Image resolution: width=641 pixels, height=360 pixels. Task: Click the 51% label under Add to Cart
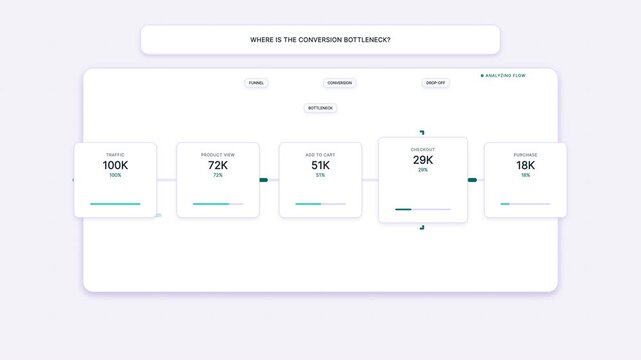click(320, 175)
